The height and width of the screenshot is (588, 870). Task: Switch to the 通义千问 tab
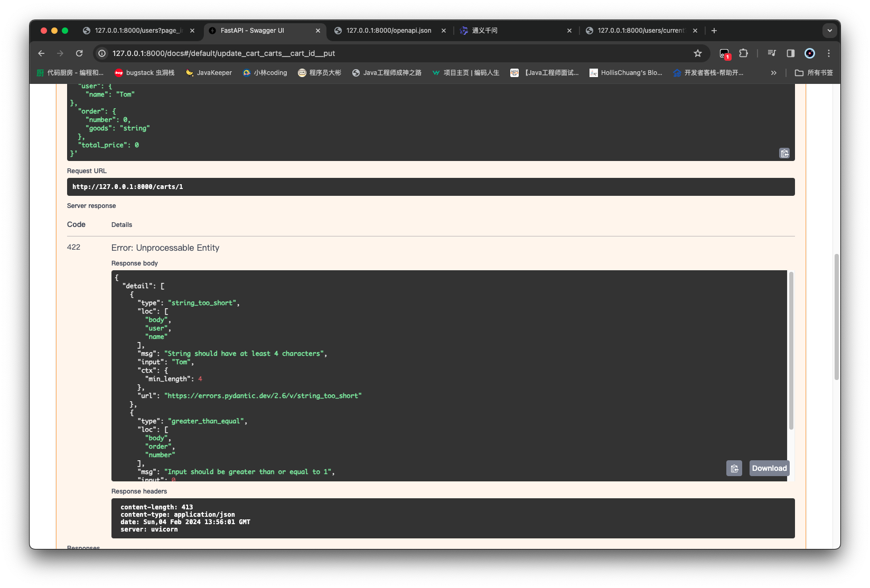pyautogui.click(x=517, y=31)
